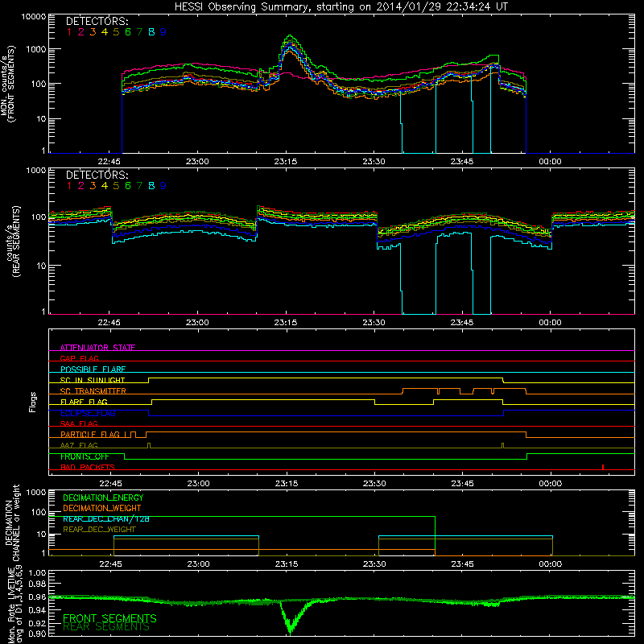Select blue detector 9 in front segments legend

(163, 32)
